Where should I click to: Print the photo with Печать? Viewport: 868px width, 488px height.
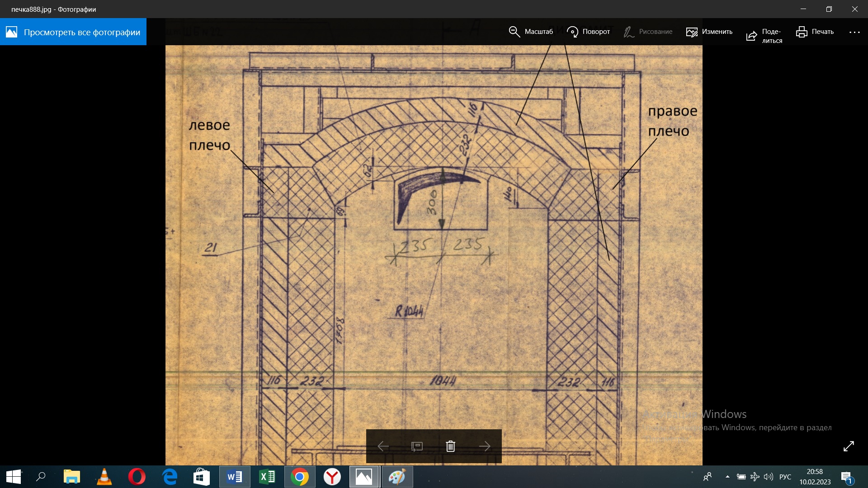pyautogui.click(x=815, y=32)
